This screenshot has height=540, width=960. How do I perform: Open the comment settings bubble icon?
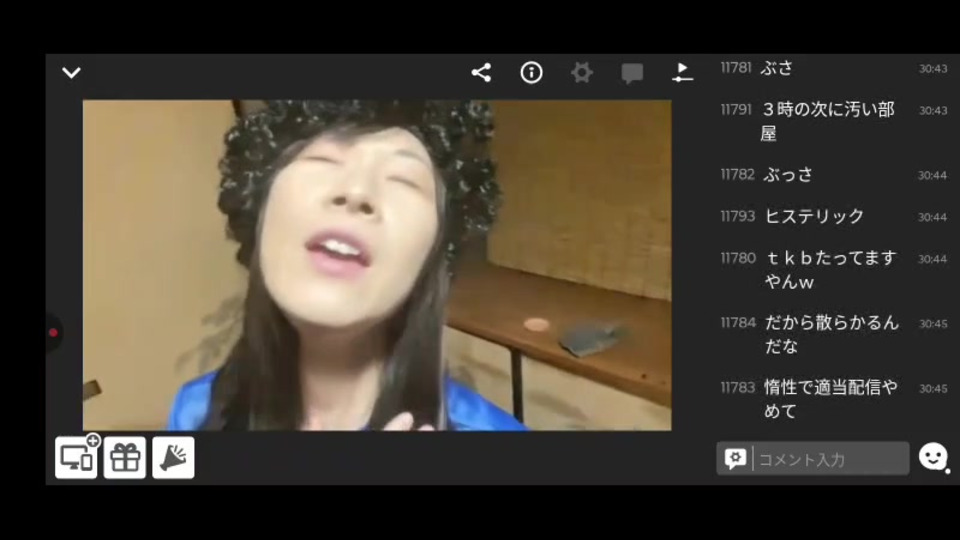[735, 459]
